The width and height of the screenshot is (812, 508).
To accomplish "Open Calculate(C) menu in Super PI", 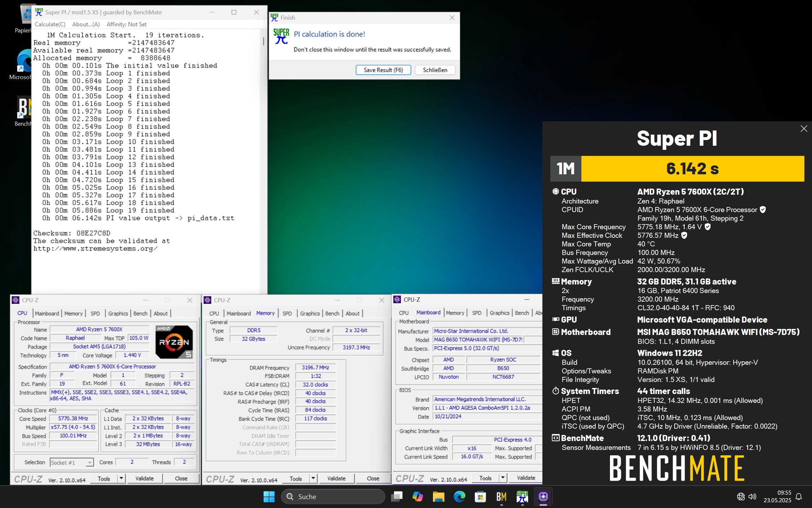I will (50, 24).
